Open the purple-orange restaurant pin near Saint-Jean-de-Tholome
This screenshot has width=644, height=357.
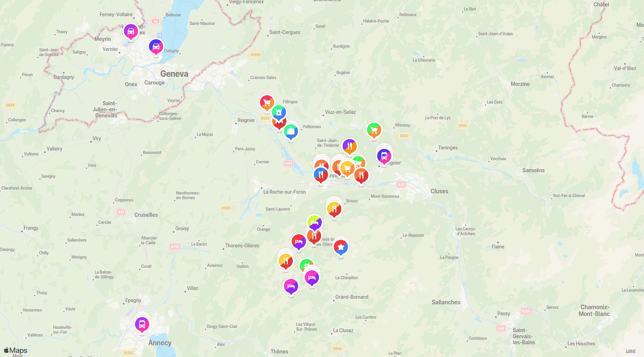349,146
